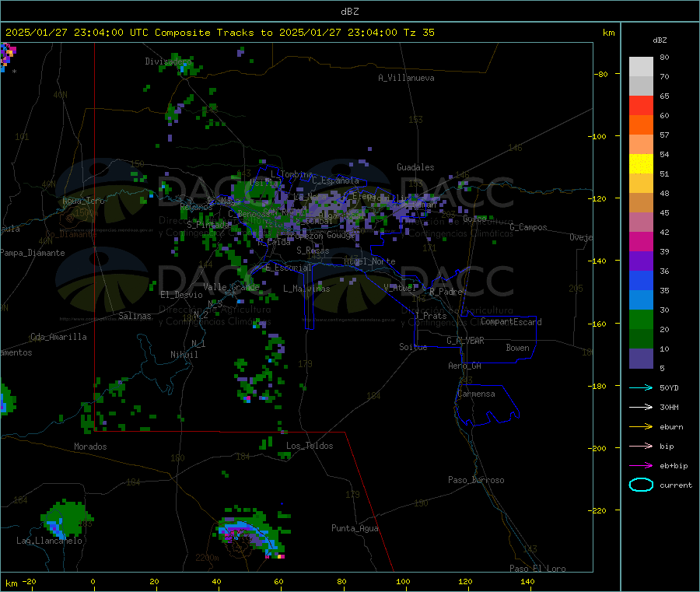
Task: Click the Punta_Agua map label
Action: tap(355, 528)
